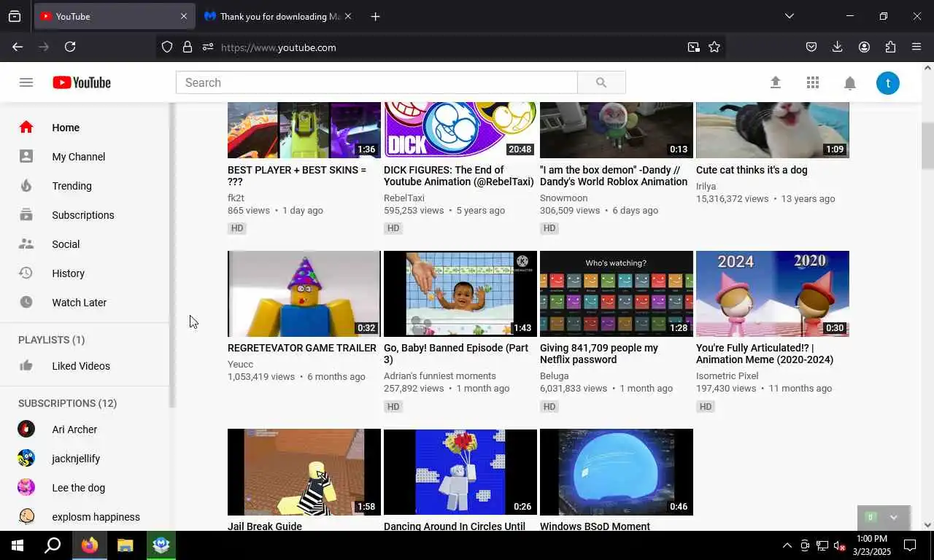Open the Dancing Around In Circles thumbnail
The width and height of the screenshot is (934, 560).
coord(460,472)
